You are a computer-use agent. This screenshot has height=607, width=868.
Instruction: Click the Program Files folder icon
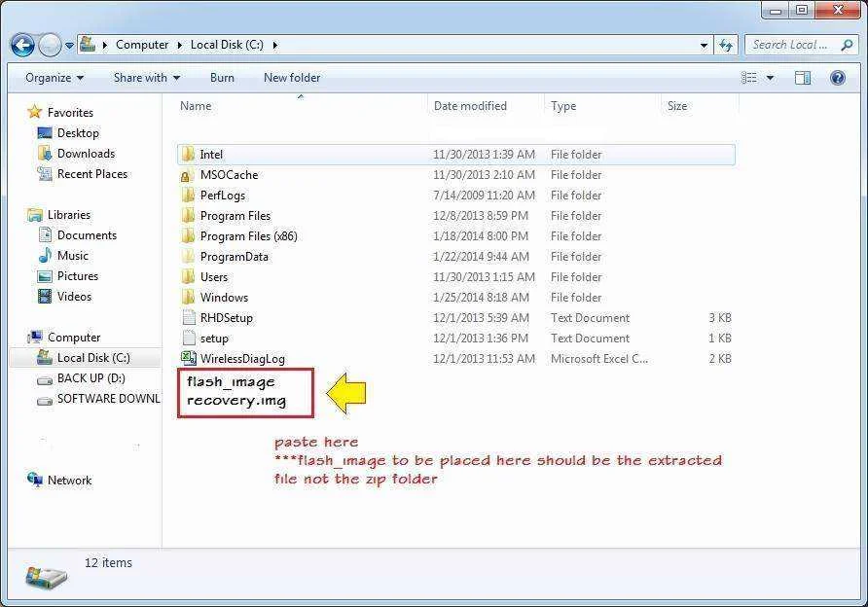click(x=188, y=216)
